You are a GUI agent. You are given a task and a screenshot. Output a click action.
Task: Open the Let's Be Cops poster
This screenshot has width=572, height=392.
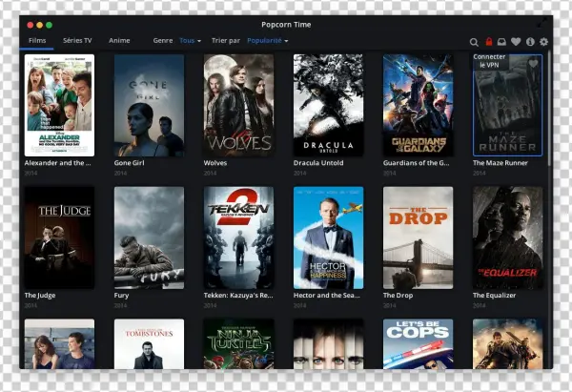419,343
